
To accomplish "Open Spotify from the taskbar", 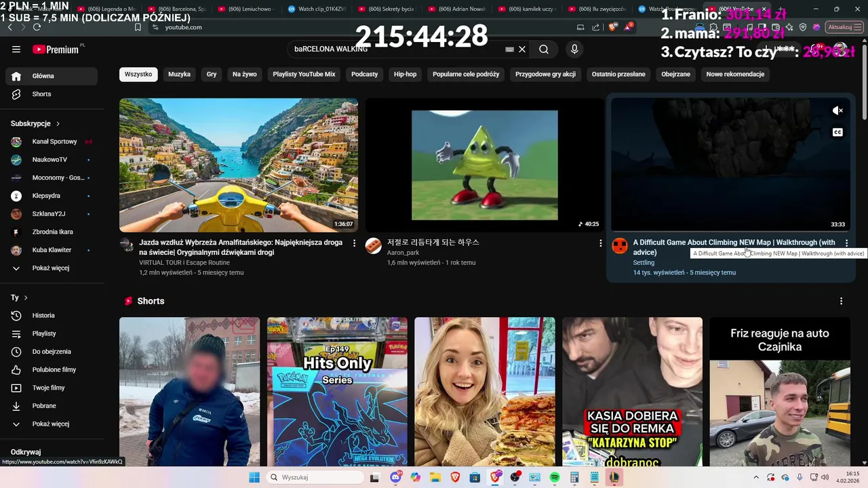I will click(555, 477).
